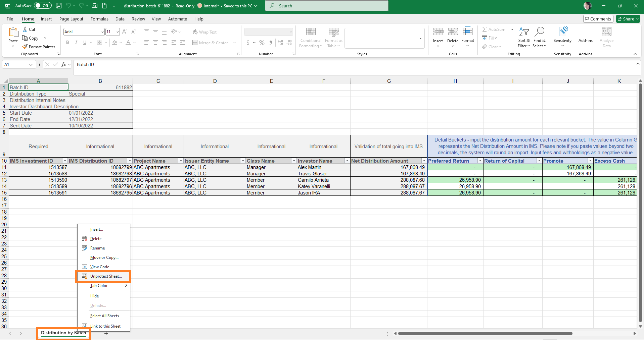Click the Paste clipboard icon

point(13,32)
